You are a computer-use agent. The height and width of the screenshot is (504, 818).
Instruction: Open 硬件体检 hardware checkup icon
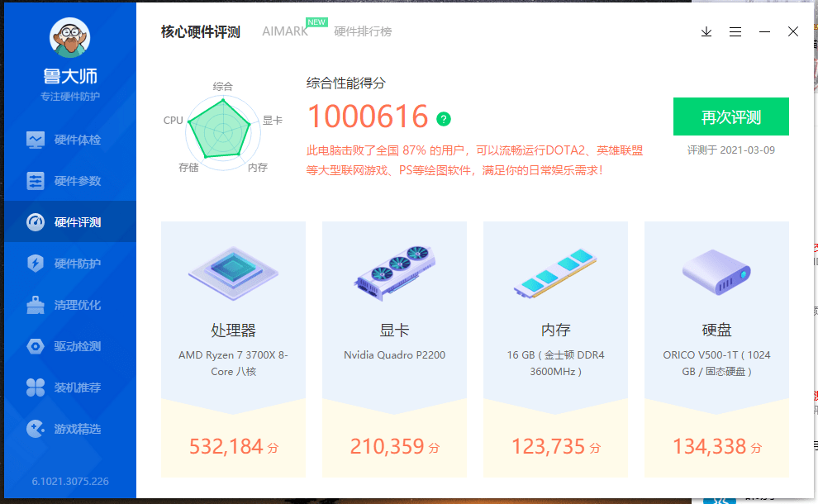point(36,140)
